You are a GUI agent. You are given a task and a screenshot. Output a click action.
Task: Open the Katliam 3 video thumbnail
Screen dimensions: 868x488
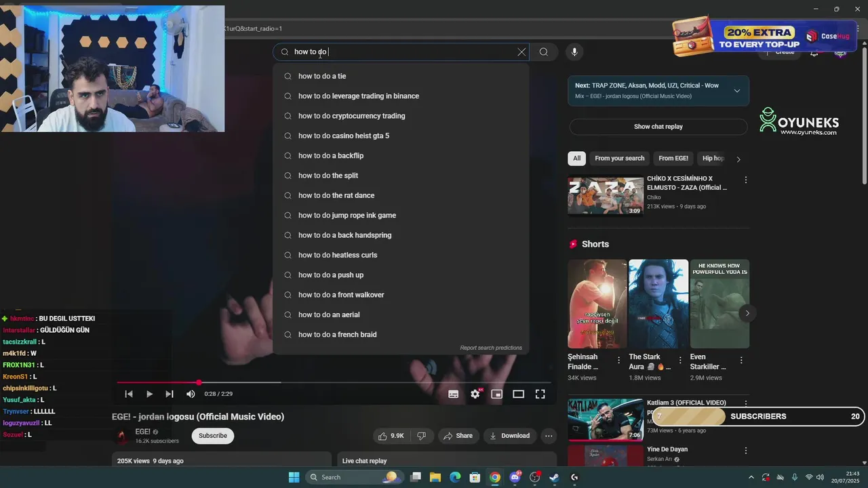coord(606,420)
